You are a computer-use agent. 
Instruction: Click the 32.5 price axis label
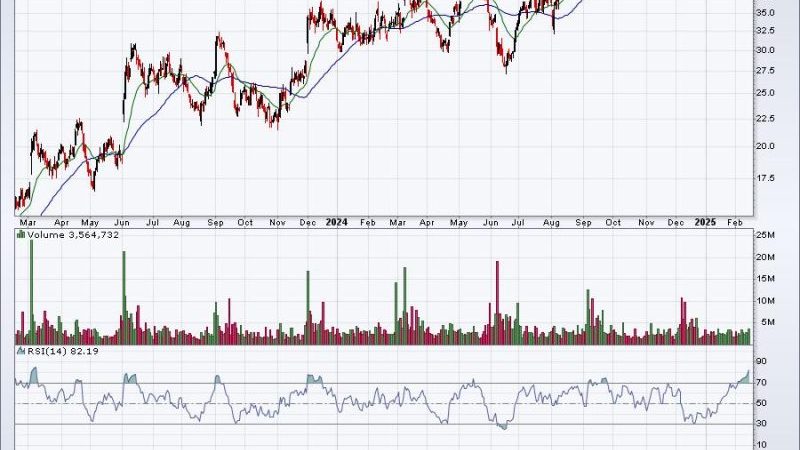(766, 31)
